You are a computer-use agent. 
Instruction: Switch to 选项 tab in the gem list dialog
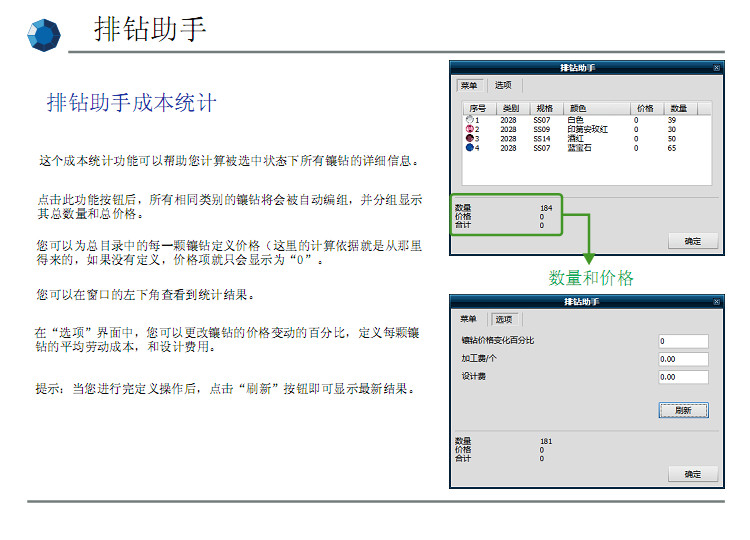click(503, 86)
